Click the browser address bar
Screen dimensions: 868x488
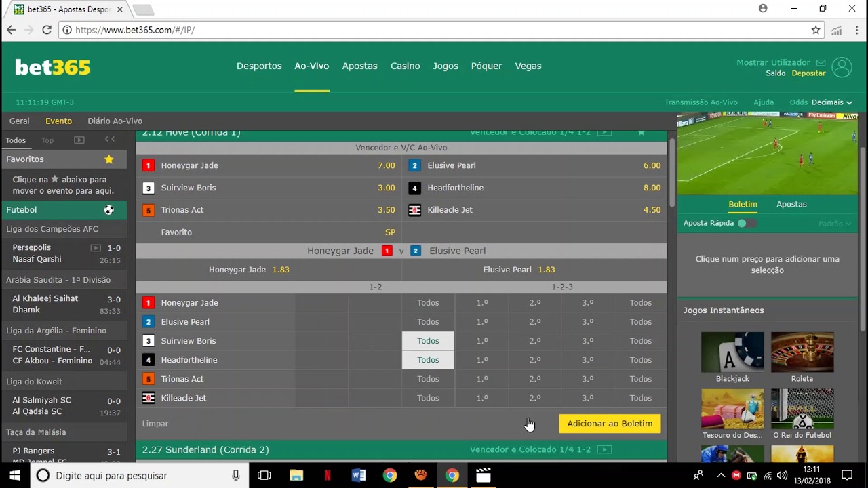(x=441, y=30)
